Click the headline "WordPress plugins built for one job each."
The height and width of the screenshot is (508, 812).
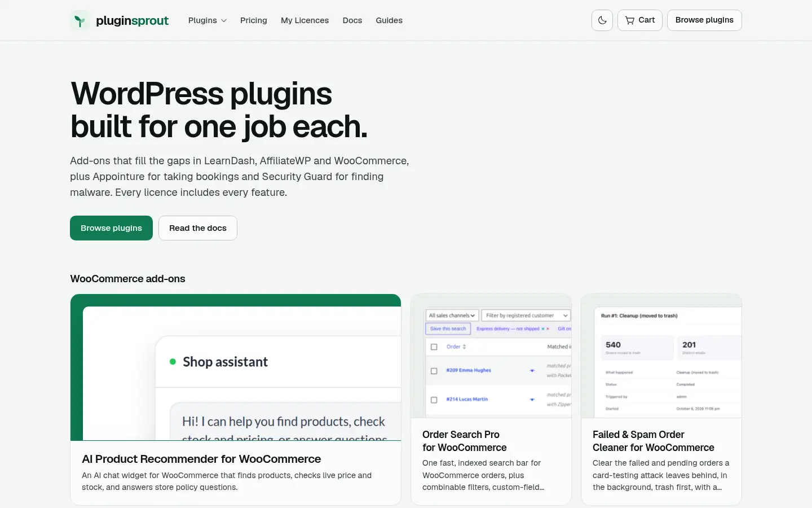coord(219,110)
